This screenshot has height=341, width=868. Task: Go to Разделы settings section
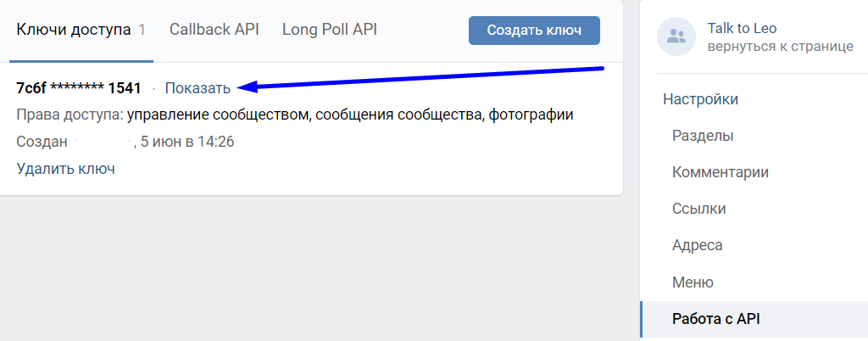(703, 136)
